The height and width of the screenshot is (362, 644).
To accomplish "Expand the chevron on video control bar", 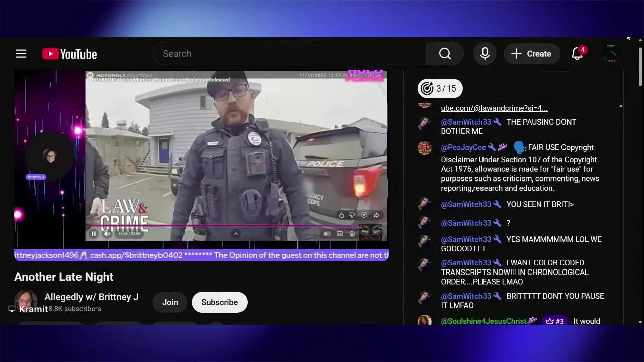I will pyautogui.click(x=236, y=234).
